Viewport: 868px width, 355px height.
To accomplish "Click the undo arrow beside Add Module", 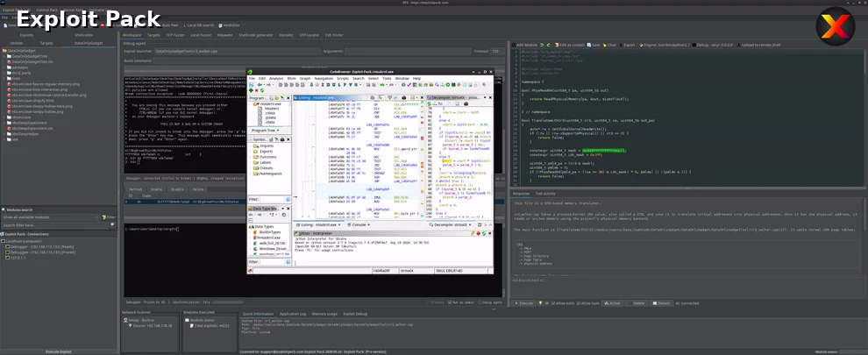I will [541, 45].
